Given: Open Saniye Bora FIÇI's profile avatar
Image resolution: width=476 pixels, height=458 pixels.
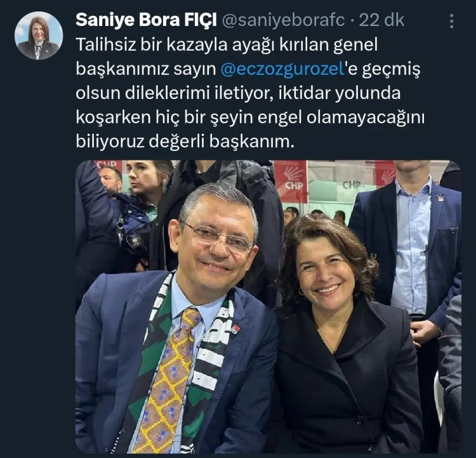Looking at the screenshot, I should click(39, 36).
